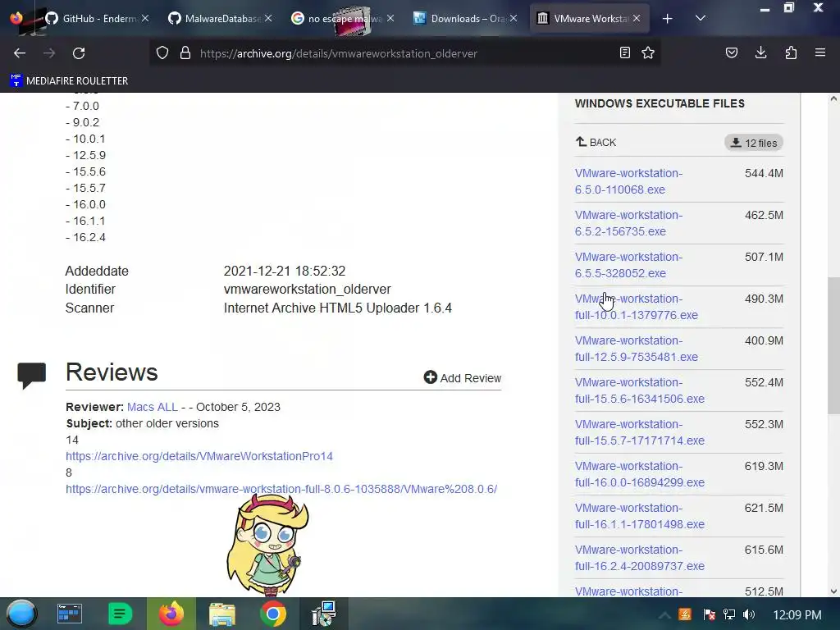The image size is (840, 630).
Task: Switch to the MalwareDatabase tab
Action: point(221,19)
